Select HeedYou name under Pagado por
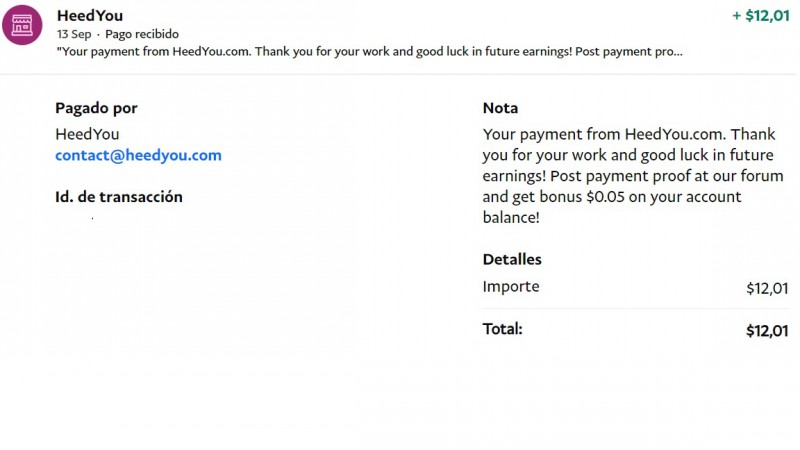The width and height of the screenshot is (800, 450). (87, 134)
